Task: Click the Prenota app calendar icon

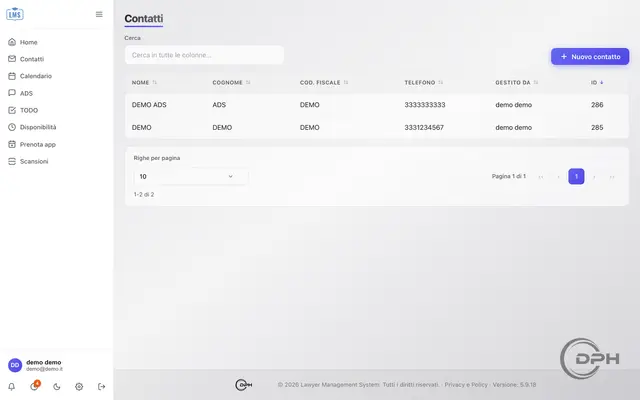Action: coord(12,144)
